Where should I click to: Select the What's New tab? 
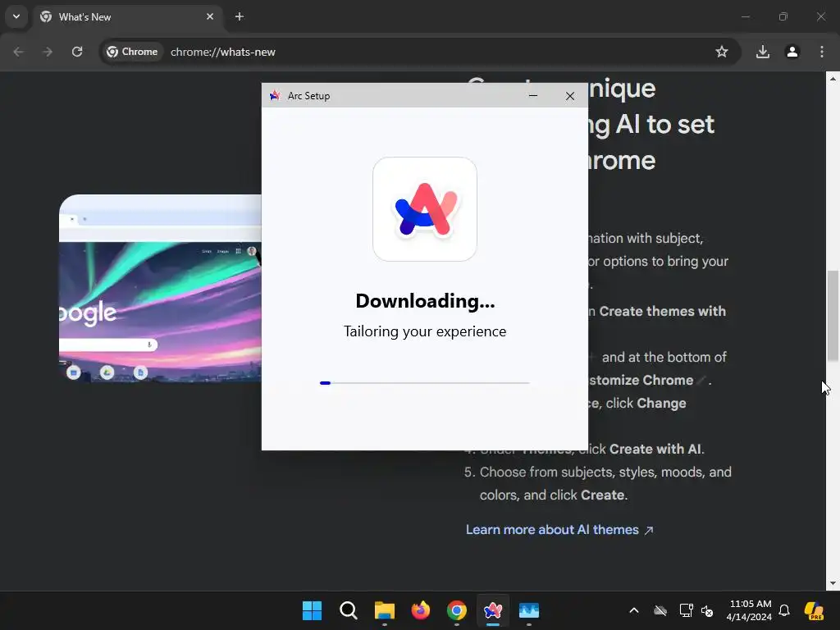(127, 17)
